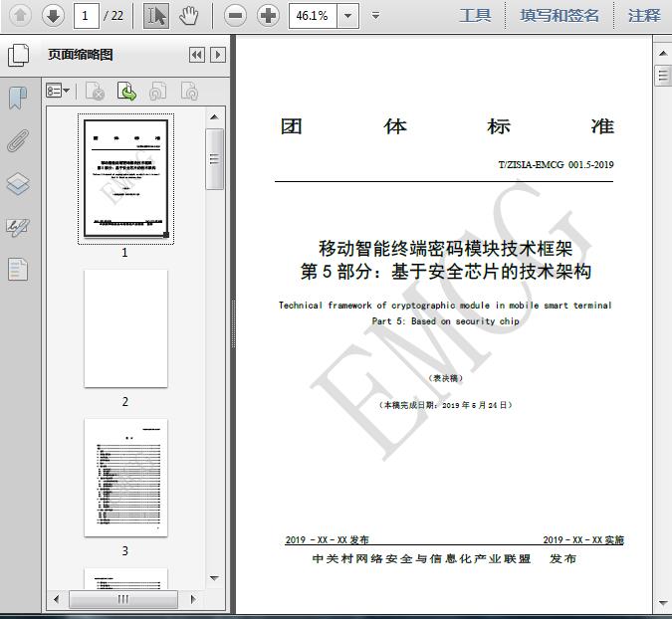Click thumbnail panel scroll up arrow
Image resolution: width=672 pixels, height=619 pixels.
coord(214,117)
